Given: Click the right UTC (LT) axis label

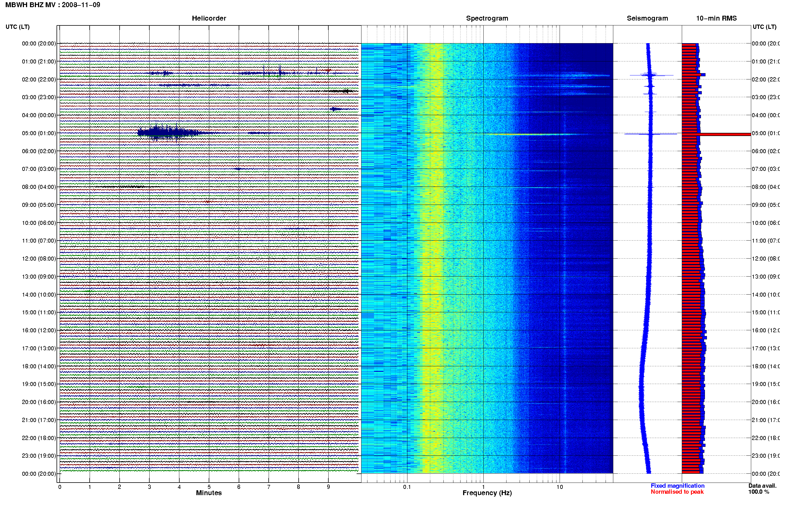Looking at the screenshot, I should pos(764,27).
